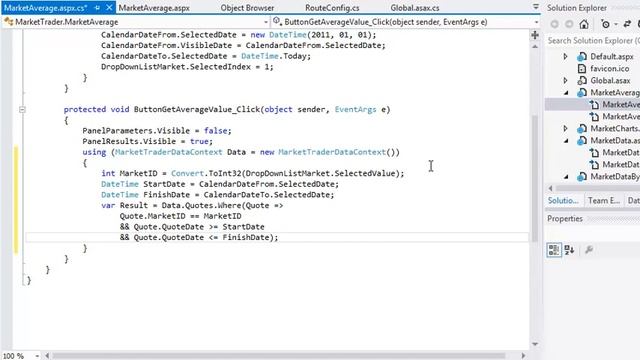
Task: Click editor vertical scrollbar down arrow
Action: 535,344
